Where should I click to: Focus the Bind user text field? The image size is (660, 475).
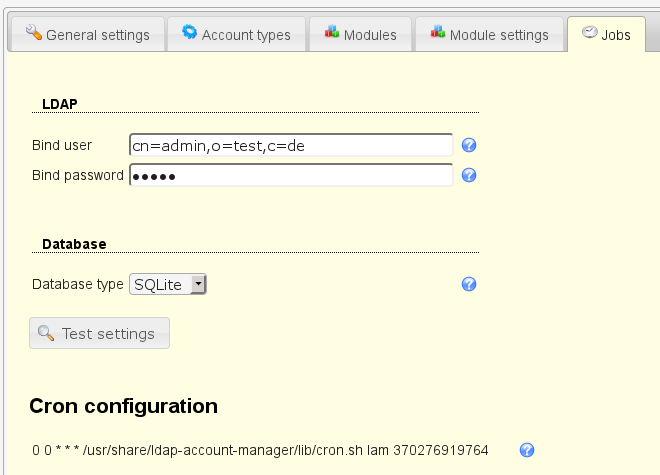291,146
